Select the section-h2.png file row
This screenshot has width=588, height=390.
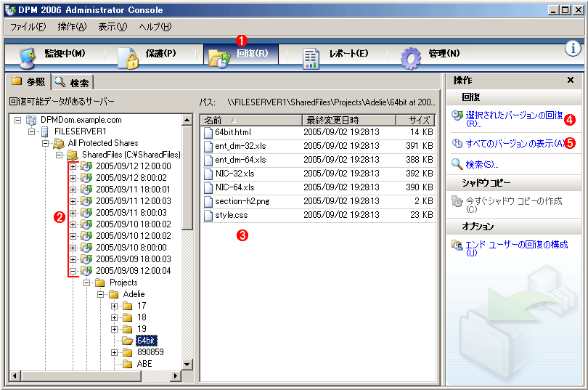coord(319,201)
